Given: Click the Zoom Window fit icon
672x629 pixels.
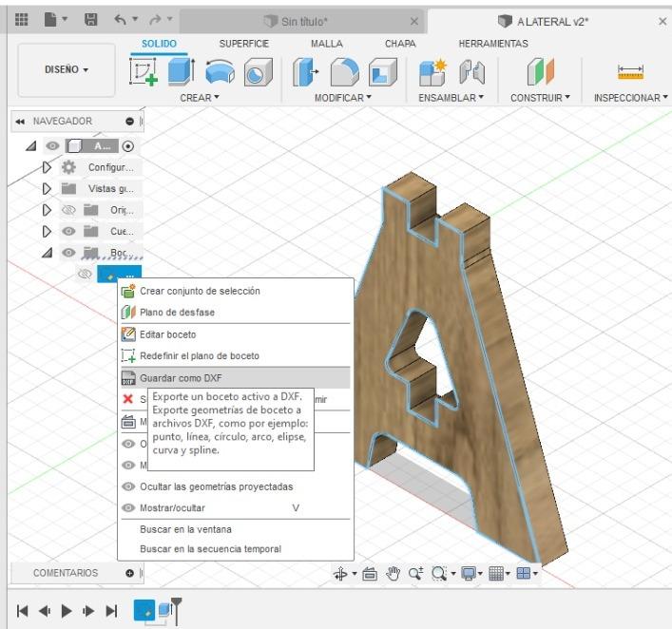Looking at the screenshot, I should pos(438,573).
